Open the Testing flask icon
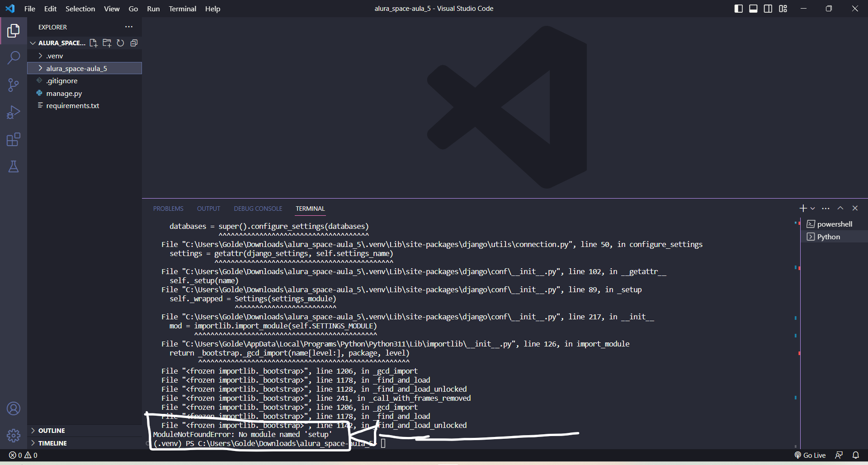Viewport: 868px width, 465px height. point(14,166)
